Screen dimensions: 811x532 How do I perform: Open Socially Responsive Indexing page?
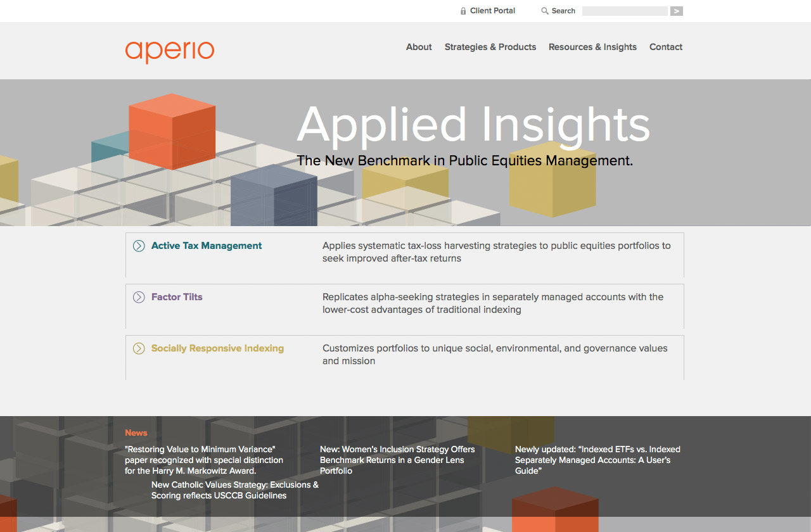point(217,348)
